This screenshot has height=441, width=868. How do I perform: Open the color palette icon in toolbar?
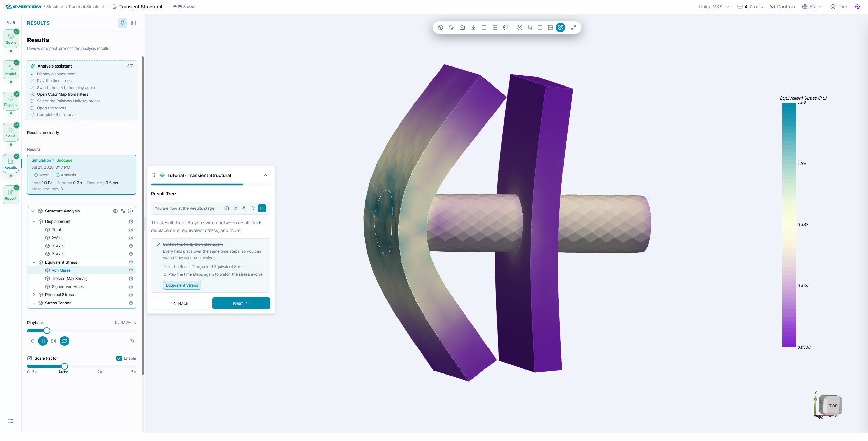tap(505, 27)
